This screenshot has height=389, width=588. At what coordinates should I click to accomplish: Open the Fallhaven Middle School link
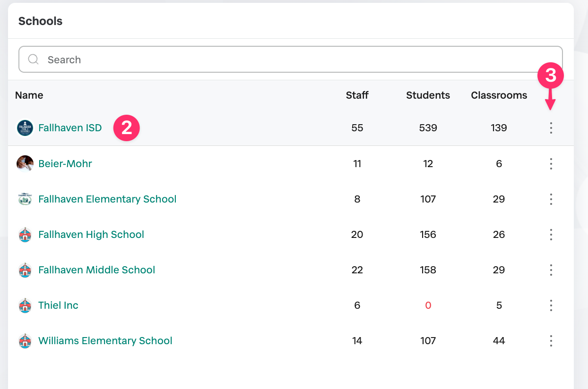pyautogui.click(x=97, y=270)
